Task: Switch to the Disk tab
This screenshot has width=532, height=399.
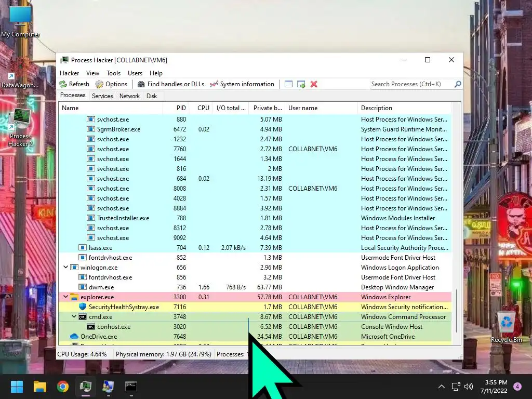Action: (152, 96)
